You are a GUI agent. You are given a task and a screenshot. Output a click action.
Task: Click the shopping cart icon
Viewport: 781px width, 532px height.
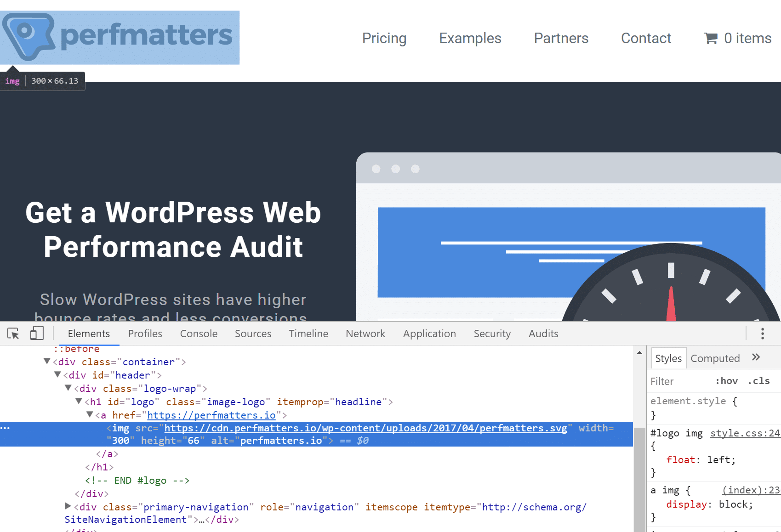coord(711,39)
